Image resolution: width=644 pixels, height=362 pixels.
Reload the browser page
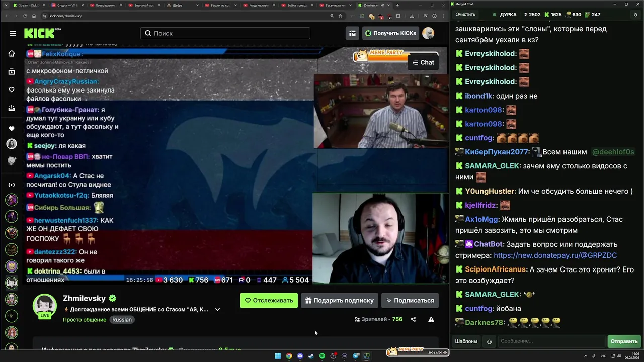point(25,16)
